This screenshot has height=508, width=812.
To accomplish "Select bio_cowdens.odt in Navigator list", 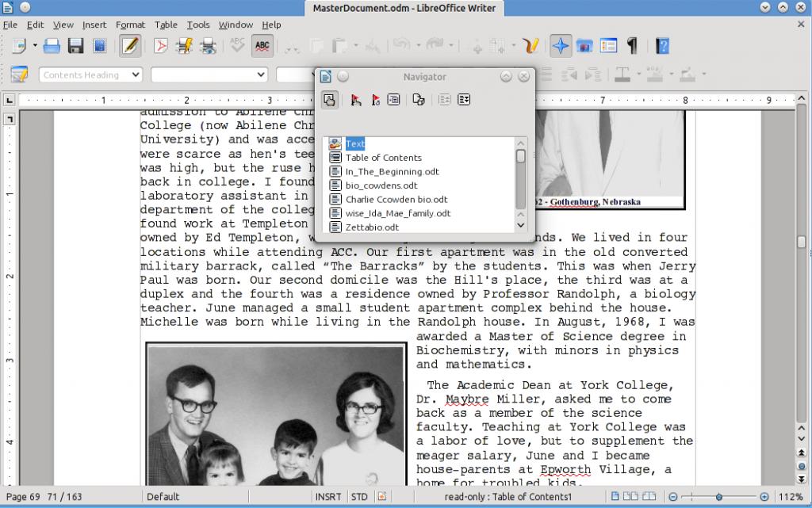I will [381, 185].
